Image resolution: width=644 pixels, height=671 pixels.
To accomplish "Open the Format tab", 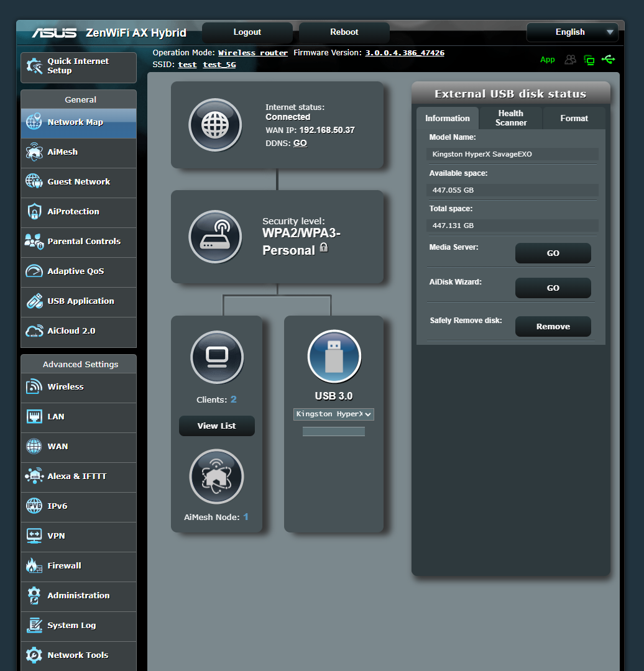I will pos(574,117).
